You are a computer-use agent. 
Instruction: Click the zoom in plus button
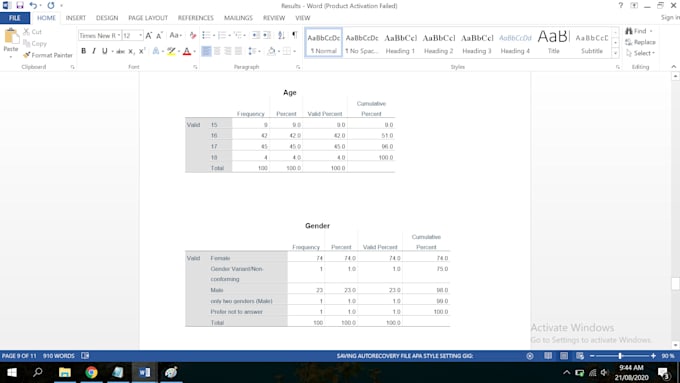tap(653, 356)
